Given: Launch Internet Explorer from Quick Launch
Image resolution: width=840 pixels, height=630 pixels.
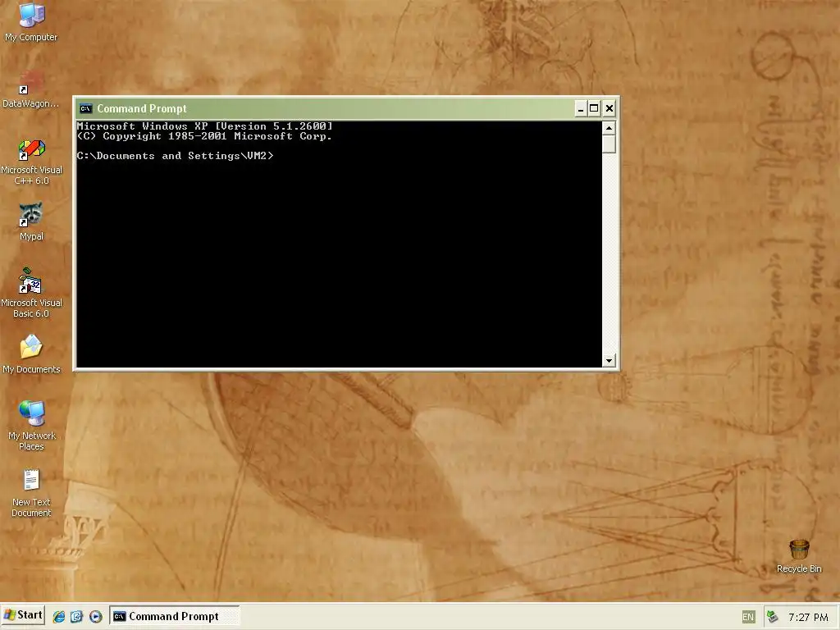Looking at the screenshot, I should (59, 617).
